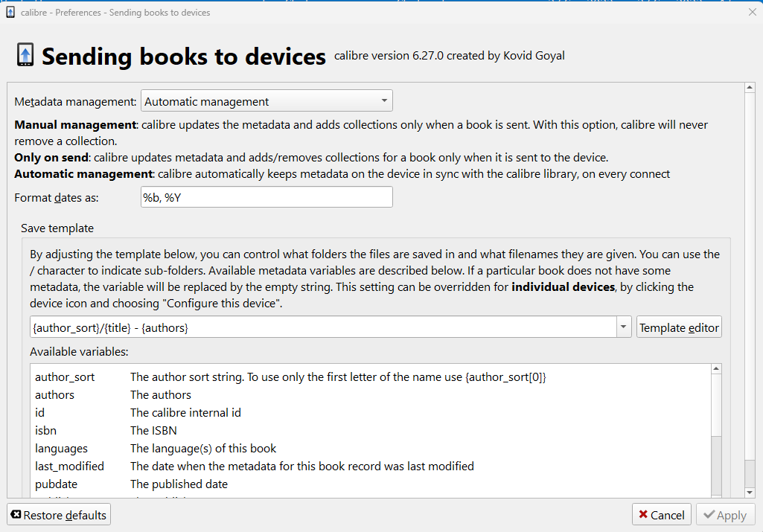This screenshot has width=763, height=532.
Task: Click the calibre app icon in title bar
Action: pyautogui.click(x=10, y=12)
